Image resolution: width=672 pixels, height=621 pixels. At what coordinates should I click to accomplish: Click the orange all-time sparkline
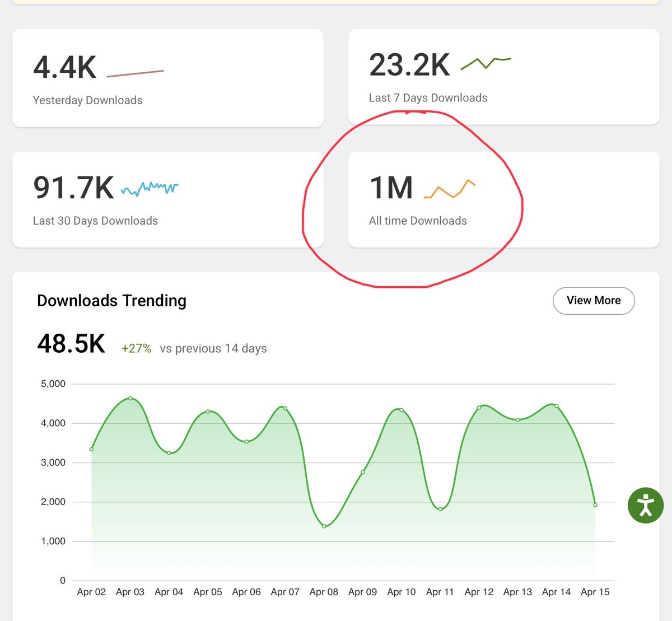click(x=449, y=189)
